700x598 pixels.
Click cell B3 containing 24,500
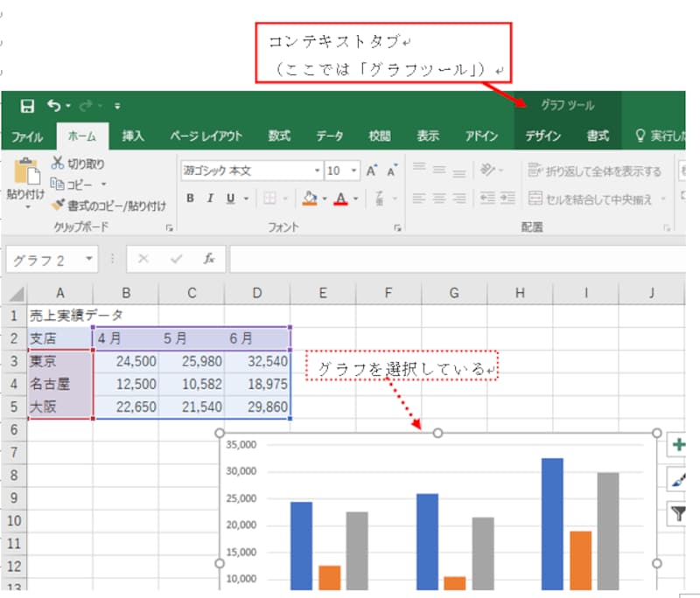tap(127, 361)
